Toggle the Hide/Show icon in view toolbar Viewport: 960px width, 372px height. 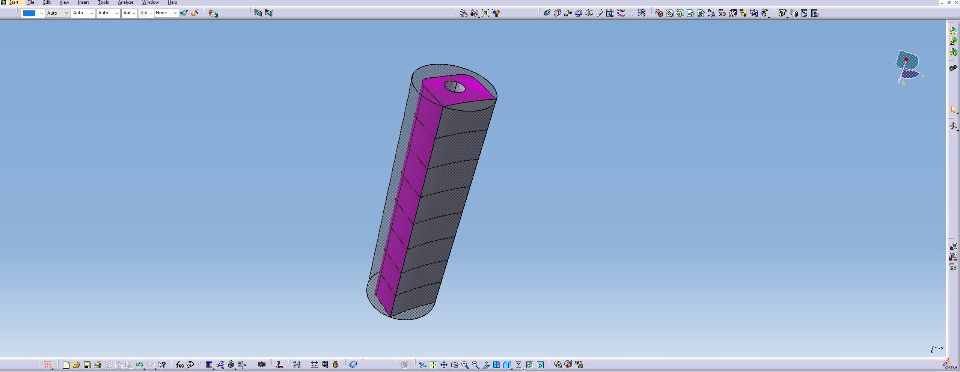pyautogui.click(x=529, y=365)
